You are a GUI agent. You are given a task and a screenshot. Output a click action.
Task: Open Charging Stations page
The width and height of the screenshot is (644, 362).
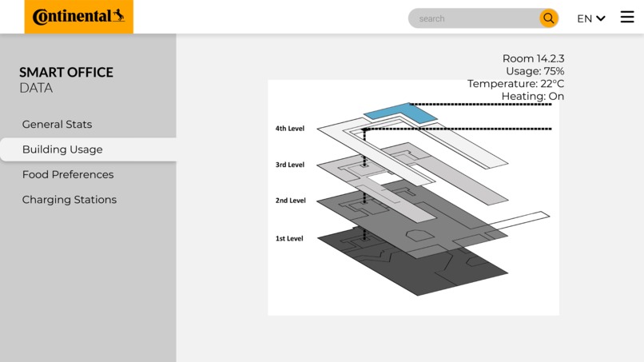pyautogui.click(x=70, y=199)
